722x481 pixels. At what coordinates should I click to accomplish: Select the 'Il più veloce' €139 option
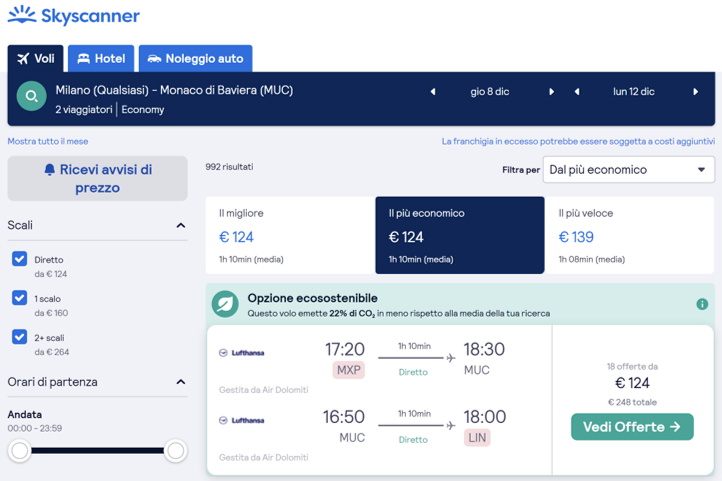(629, 236)
